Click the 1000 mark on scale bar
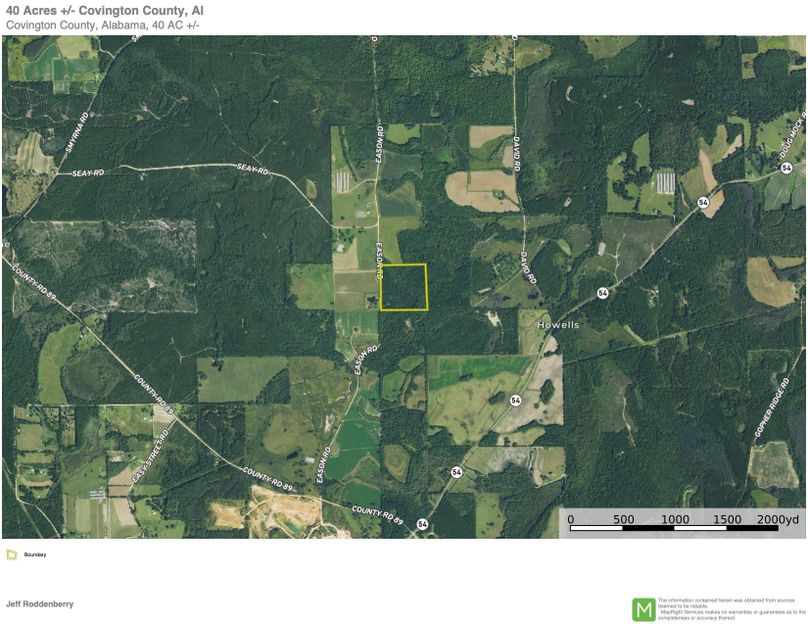 675,519
